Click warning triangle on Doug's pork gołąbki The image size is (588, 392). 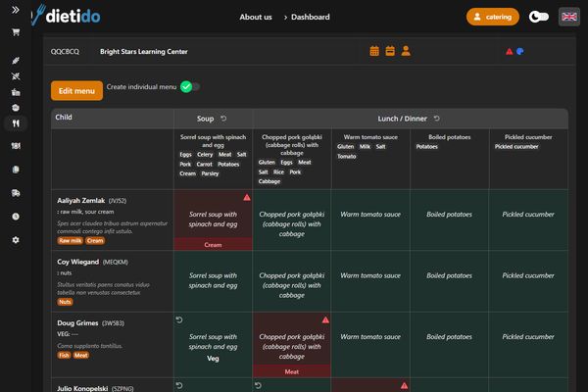(x=325, y=320)
